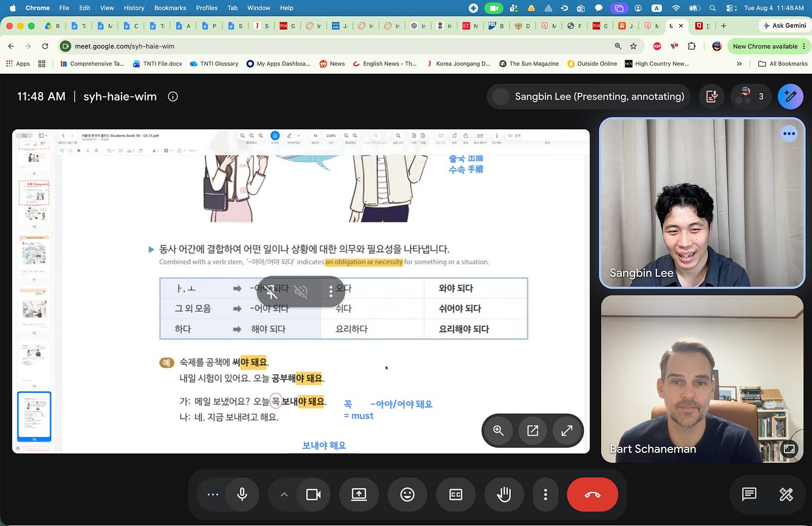Zoom in on the shared presentation
The width and height of the screenshot is (812, 526).
point(499,431)
